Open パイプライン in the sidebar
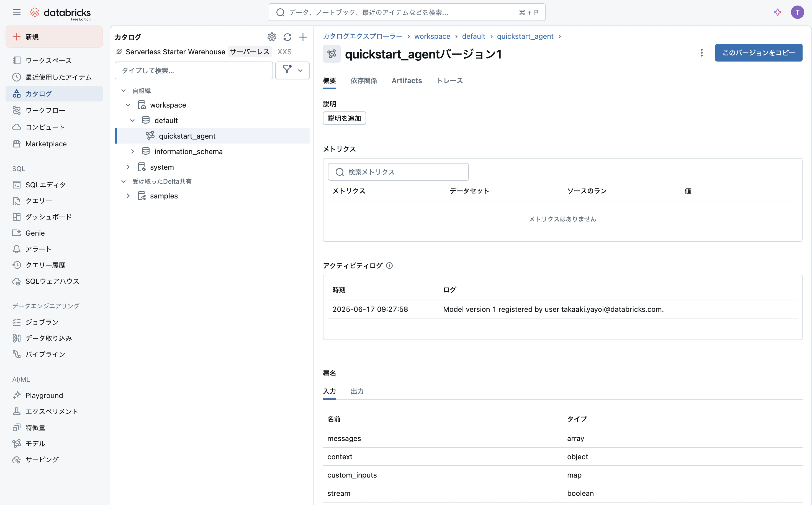The height and width of the screenshot is (505, 812). point(54,354)
